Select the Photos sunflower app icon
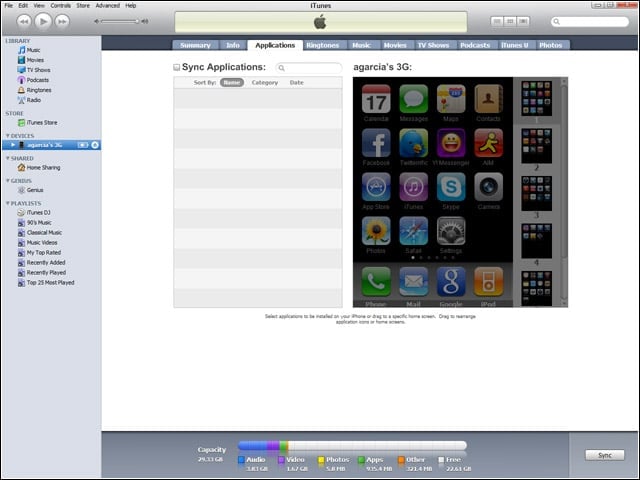Viewport: 640px width, 480px height. [x=376, y=231]
